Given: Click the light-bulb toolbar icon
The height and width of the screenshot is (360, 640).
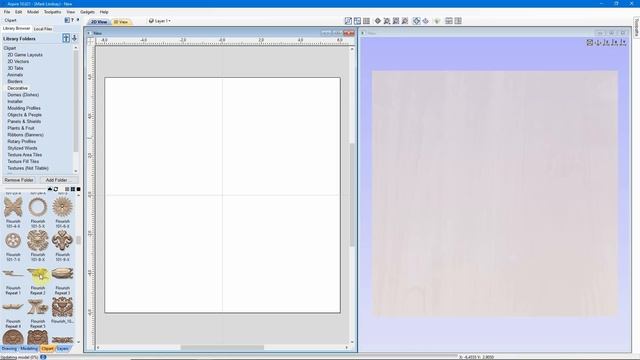Looking at the screenshot, I should (x=437, y=21).
